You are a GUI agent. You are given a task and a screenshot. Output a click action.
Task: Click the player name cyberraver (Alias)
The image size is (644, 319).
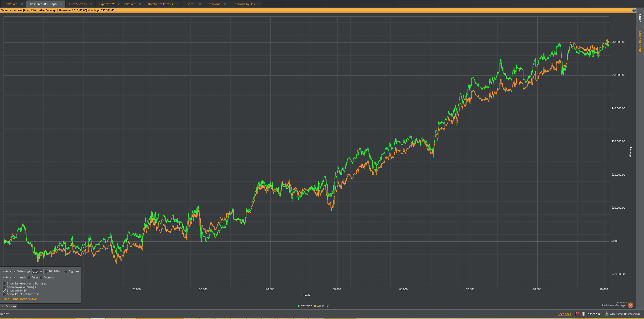click(20, 10)
